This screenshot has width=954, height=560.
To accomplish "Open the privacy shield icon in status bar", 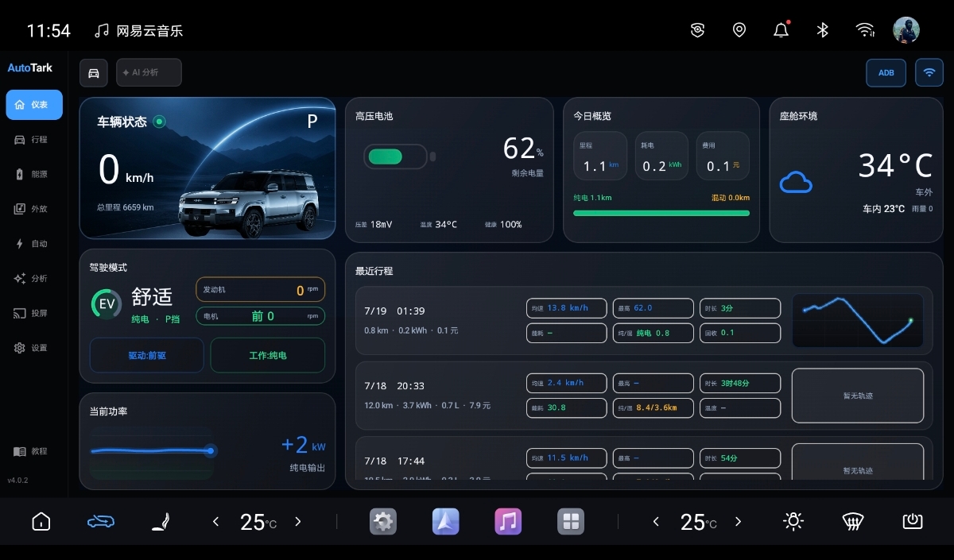I will click(x=697, y=30).
